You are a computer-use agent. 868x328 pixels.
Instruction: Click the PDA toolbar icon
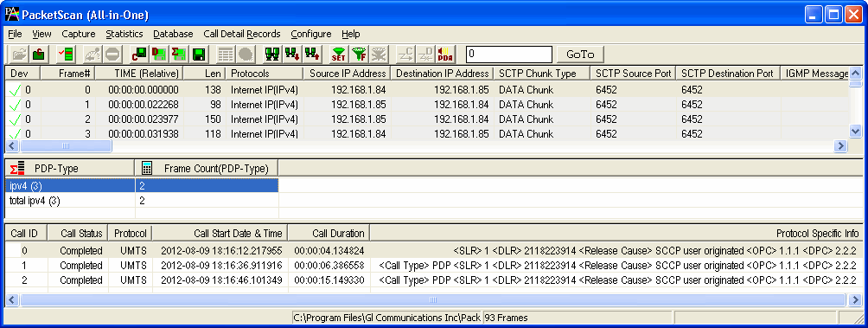point(445,55)
